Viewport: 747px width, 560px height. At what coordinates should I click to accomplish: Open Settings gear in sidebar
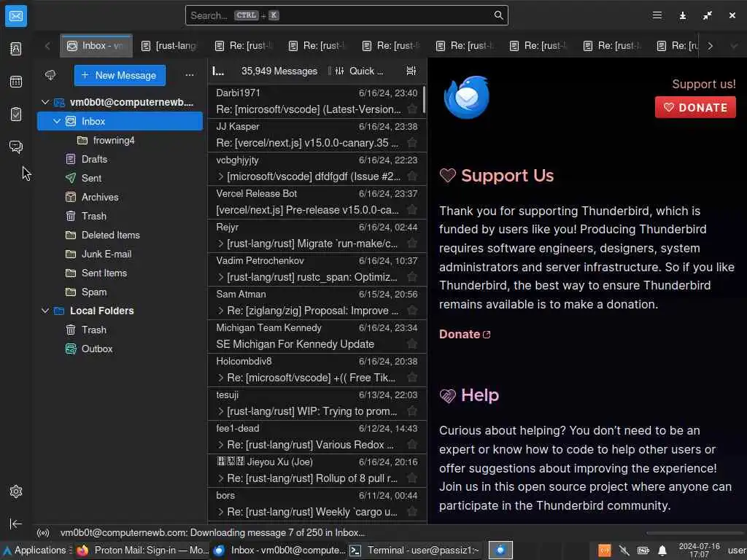(x=16, y=491)
